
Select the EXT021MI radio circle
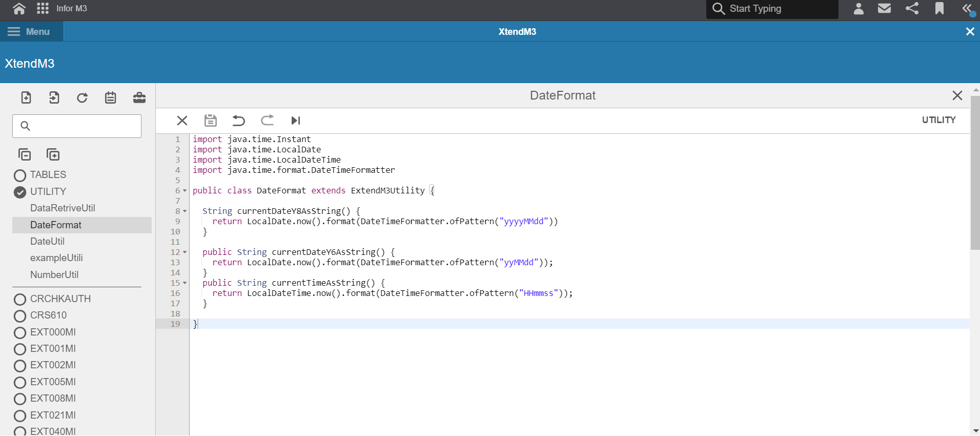coord(20,416)
